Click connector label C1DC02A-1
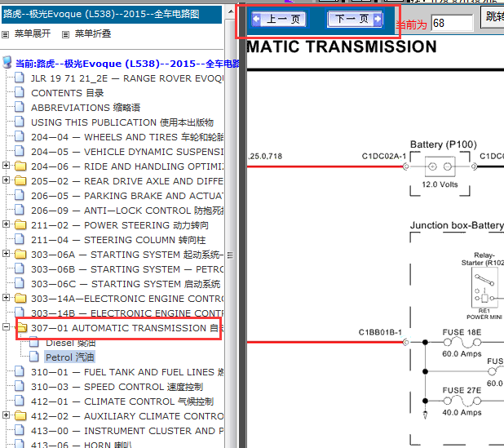Image resolution: width=504 pixels, height=448 pixels. 384,157
